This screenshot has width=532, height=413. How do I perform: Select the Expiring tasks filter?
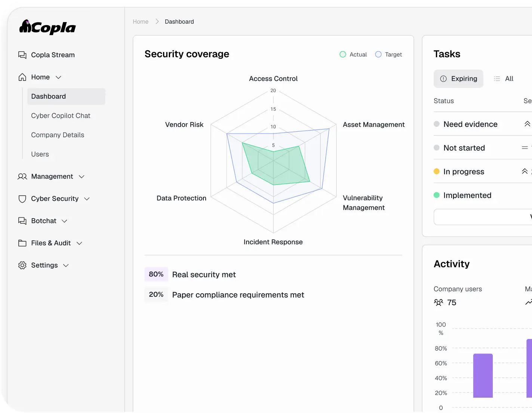[458, 79]
